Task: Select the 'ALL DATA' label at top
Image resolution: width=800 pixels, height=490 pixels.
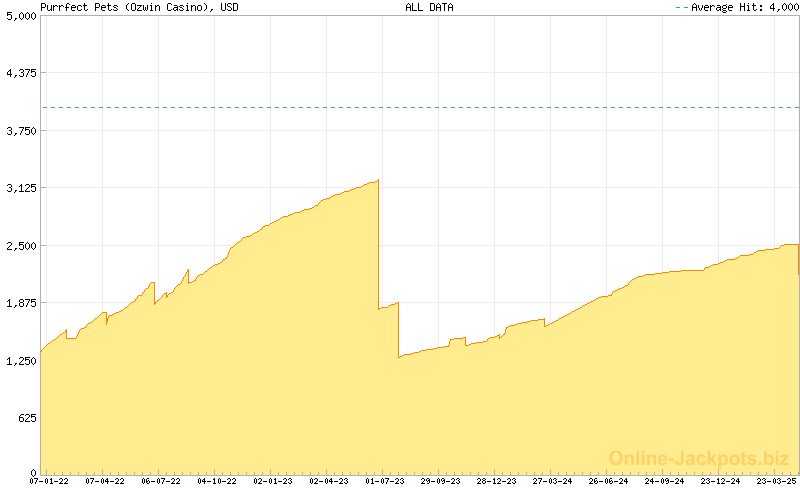Action: 429,7
